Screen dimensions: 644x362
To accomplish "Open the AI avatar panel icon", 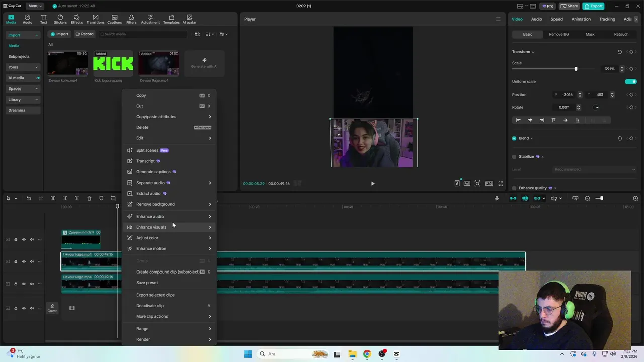I will click(189, 19).
